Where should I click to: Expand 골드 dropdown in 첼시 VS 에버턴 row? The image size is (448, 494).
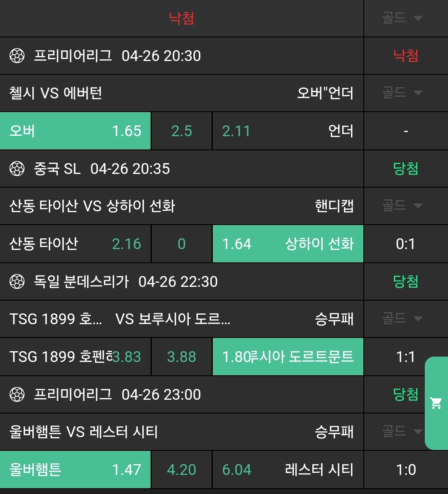[x=402, y=93]
